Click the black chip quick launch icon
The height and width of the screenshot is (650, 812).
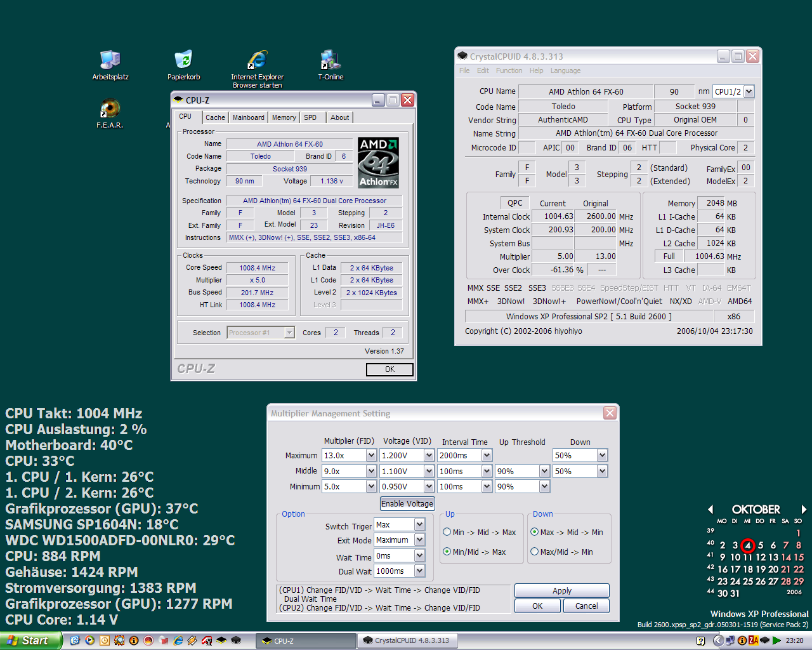point(236,640)
